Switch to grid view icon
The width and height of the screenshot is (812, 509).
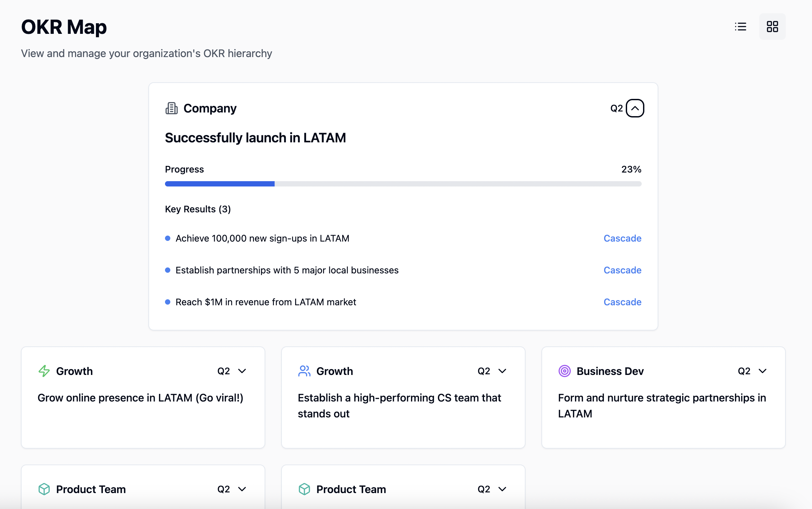click(x=772, y=27)
